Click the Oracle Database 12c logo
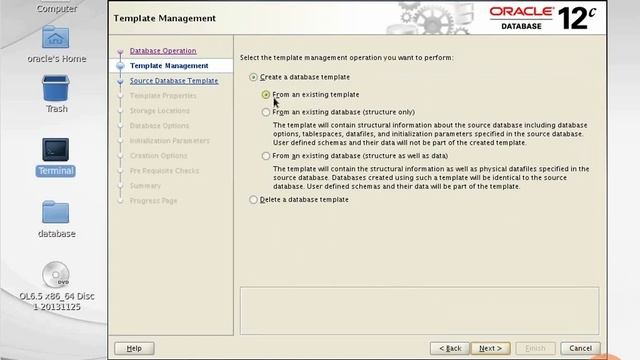 542,18
